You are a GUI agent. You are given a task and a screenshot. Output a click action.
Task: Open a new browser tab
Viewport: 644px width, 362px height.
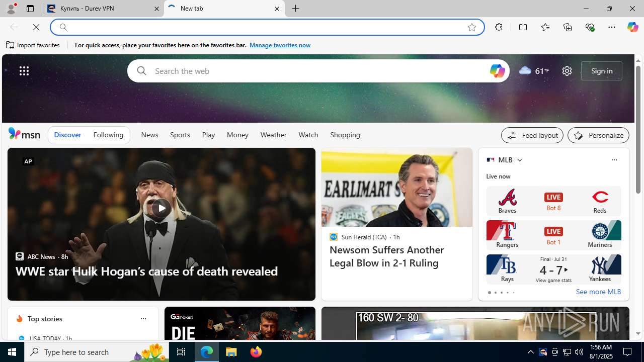tap(296, 9)
